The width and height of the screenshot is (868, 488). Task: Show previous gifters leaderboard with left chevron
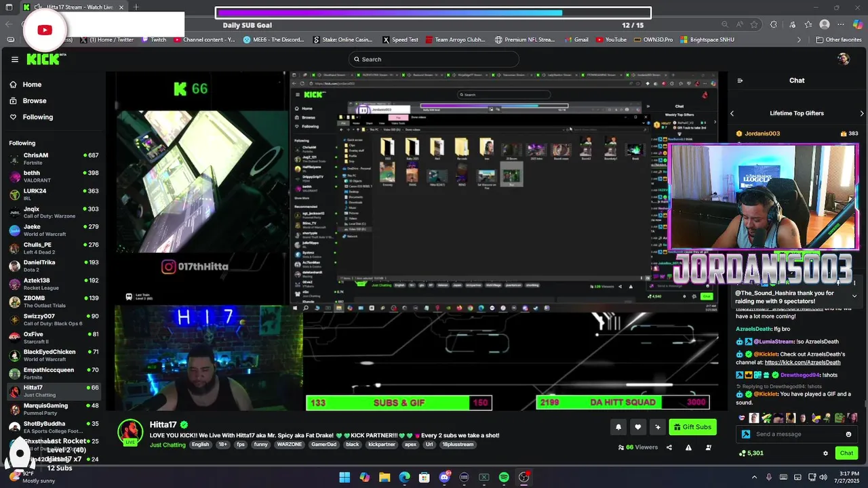(732, 113)
